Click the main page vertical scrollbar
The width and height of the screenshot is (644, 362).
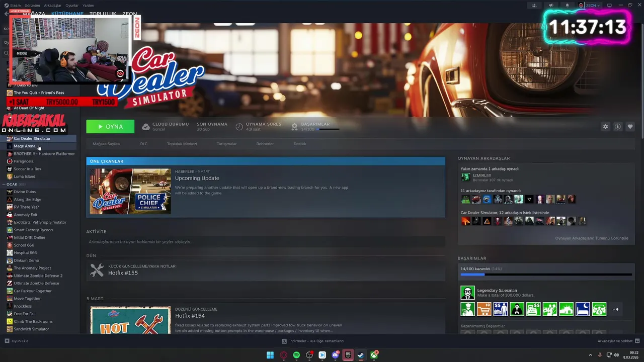click(x=641, y=80)
